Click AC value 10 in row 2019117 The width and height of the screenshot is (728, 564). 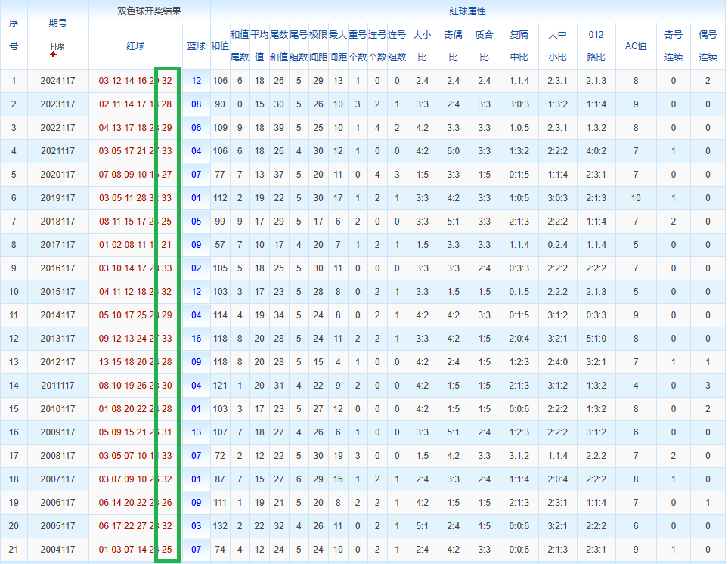coord(636,198)
